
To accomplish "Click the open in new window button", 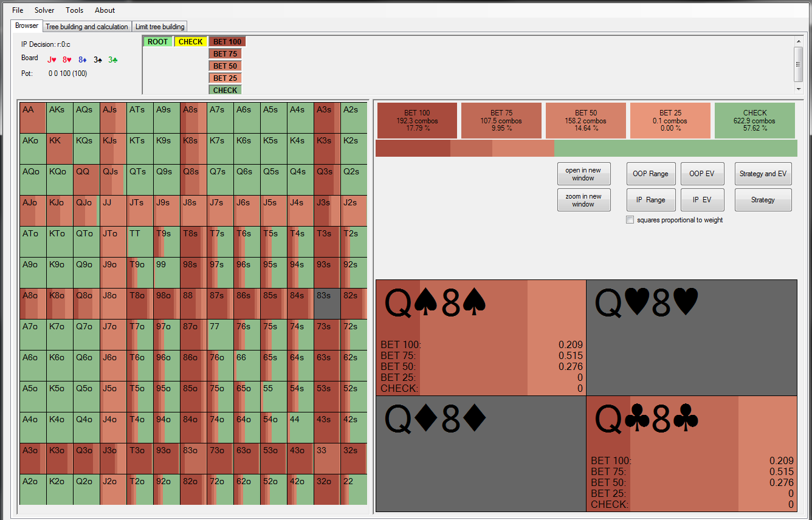I will point(583,174).
